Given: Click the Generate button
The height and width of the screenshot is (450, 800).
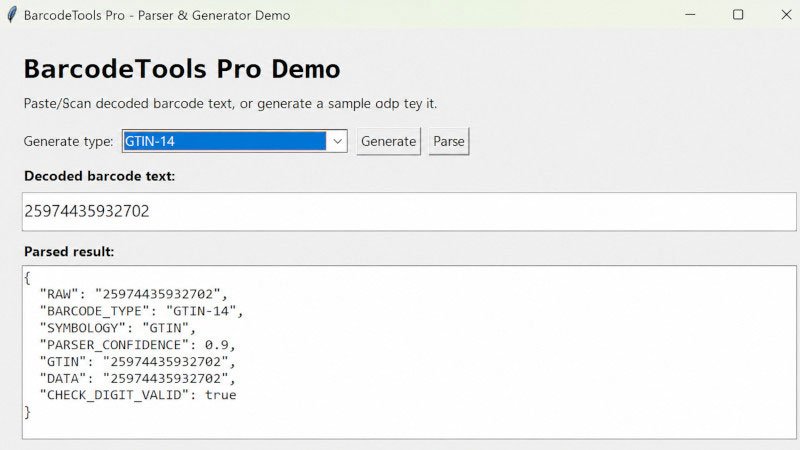Looking at the screenshot, I should point(388,141).
